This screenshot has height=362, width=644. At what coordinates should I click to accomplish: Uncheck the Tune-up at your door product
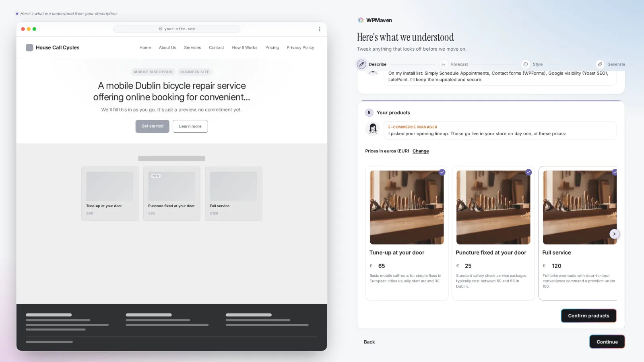click(x=442, y=172)
